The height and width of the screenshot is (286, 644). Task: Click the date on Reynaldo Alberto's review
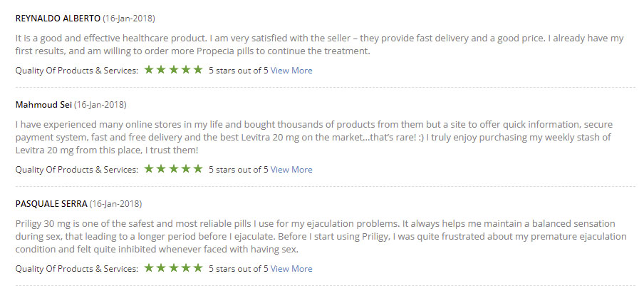129,18
